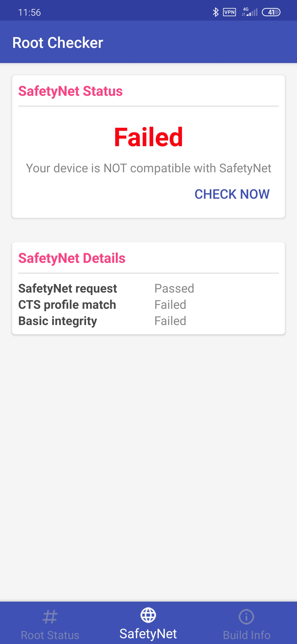Tap the Basic integrity row label
297x644 pixels.
click(x=58, y=321)
